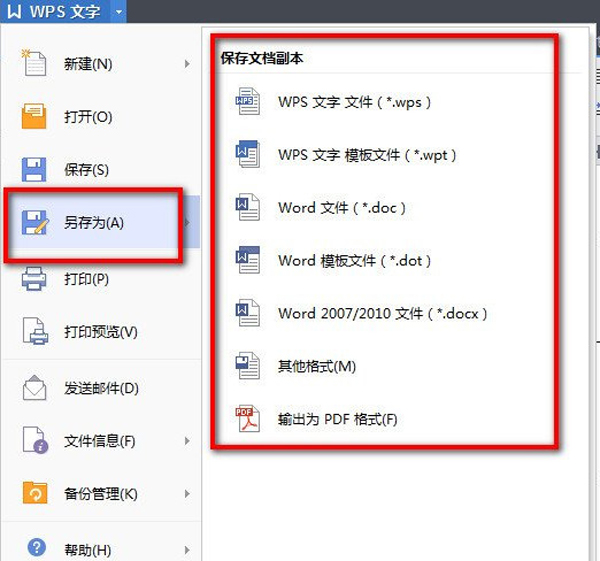This screenshot has height=561, width=600.
Task: Select 新建(N) menu entry
Action: point(101,64)
